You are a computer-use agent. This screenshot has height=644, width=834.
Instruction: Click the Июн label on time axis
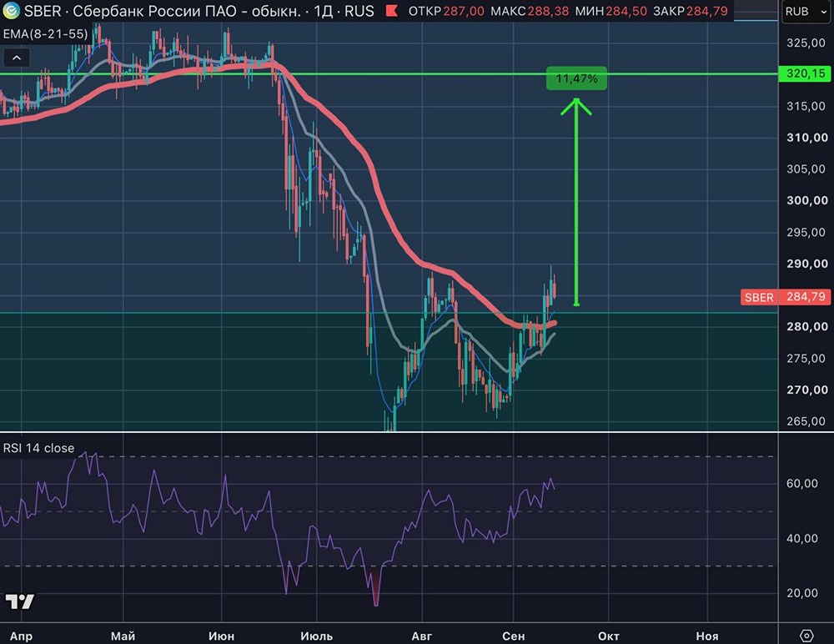221,636
